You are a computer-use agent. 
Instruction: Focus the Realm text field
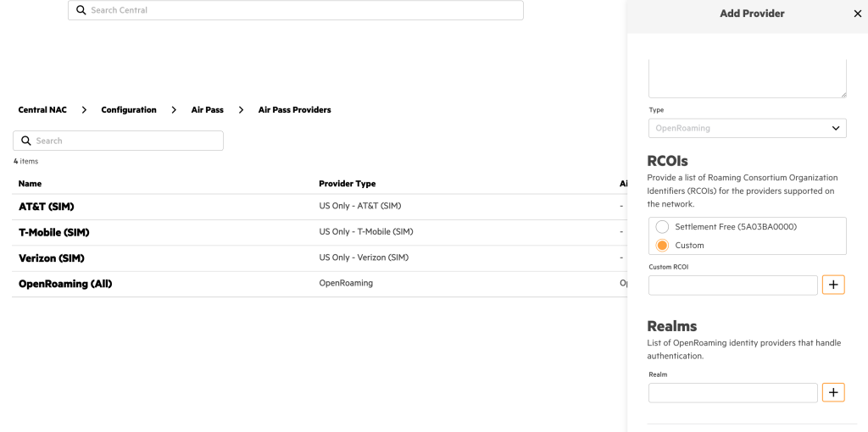[732, 392]
